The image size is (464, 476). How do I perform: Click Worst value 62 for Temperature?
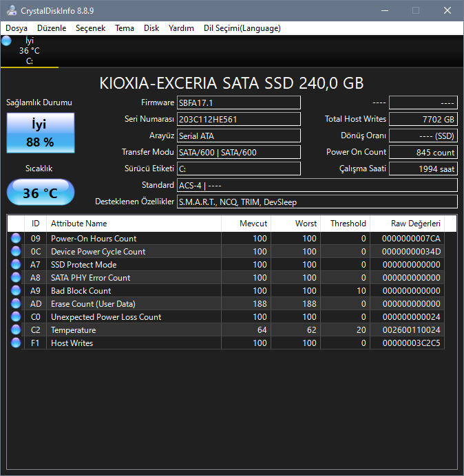(x=311, y=330)
